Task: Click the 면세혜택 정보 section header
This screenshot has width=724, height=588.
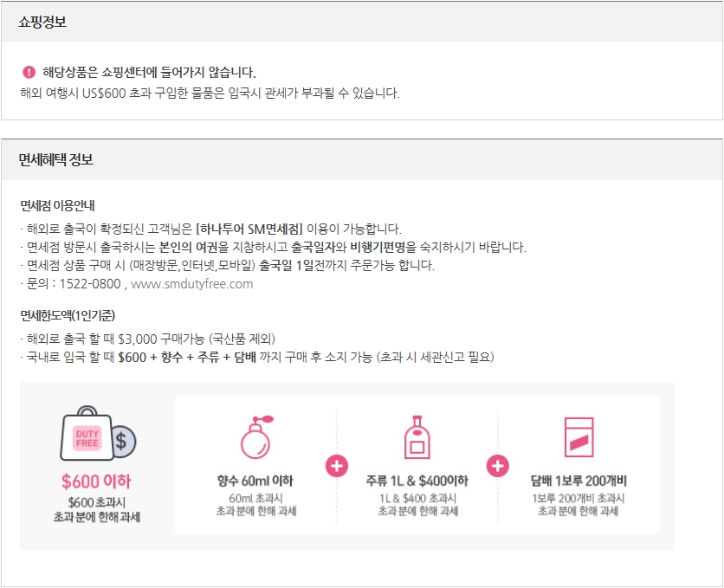Action: (56, 159)
